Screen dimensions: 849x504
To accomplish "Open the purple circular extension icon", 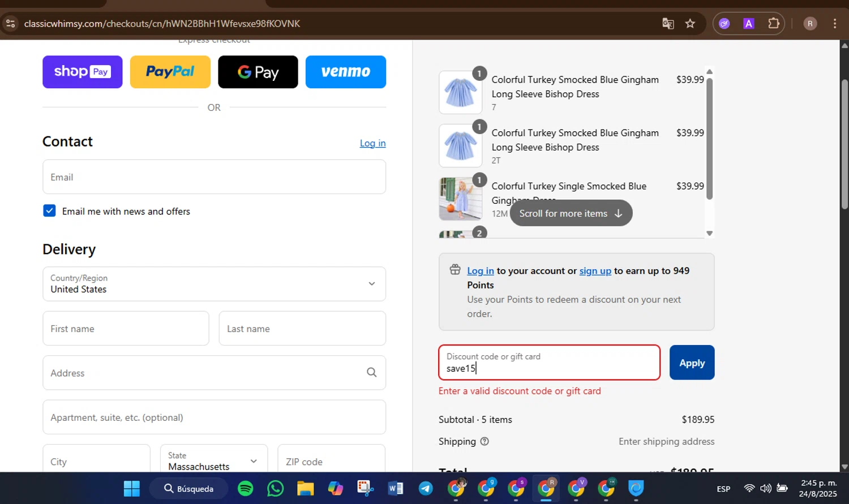I will pos(724,23).
